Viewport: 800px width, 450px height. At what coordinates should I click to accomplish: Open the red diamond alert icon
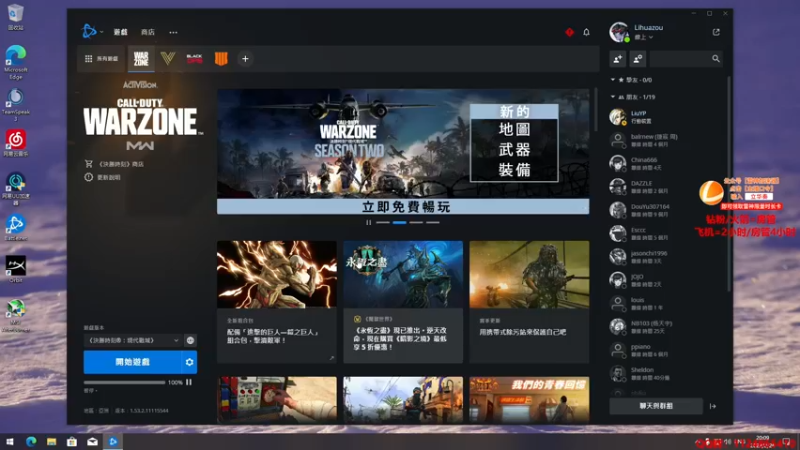(569, 32)
